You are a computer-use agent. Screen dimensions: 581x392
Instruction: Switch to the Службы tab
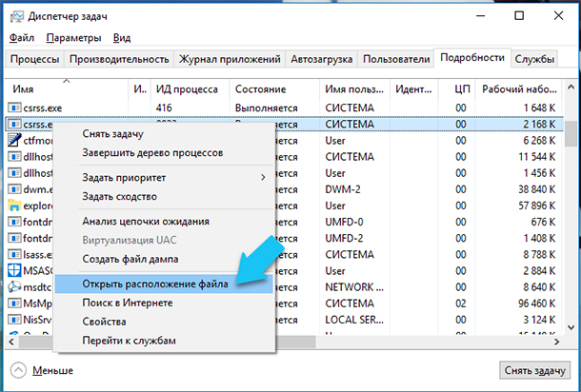pyautogui.click(x=534, y=59)
